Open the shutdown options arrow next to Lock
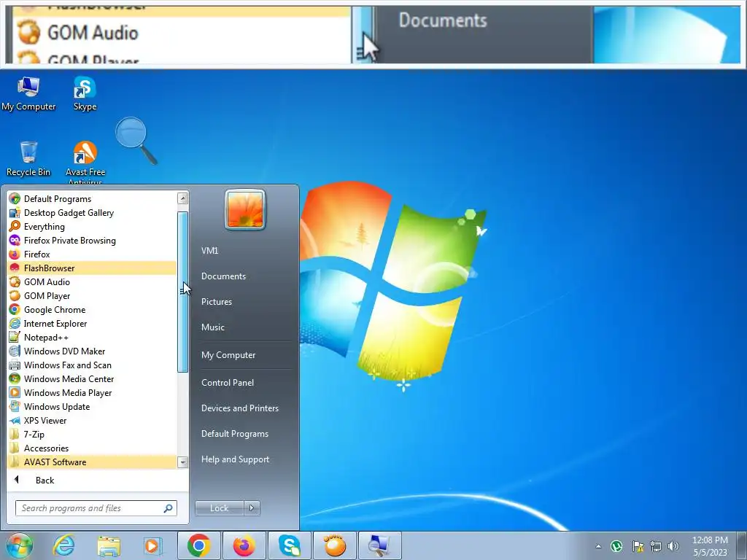The image size is (747, 560). tap(252, 508)
